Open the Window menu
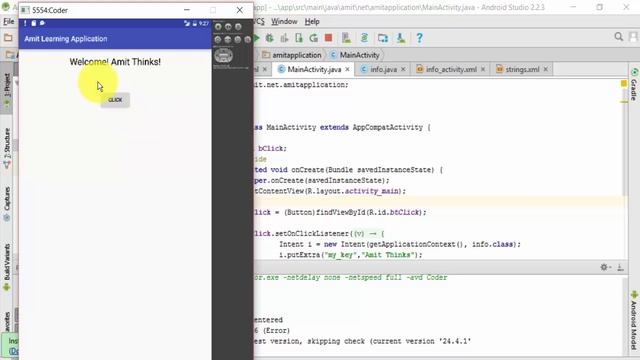This screenshot has width=640, height=360. (284, 21)
